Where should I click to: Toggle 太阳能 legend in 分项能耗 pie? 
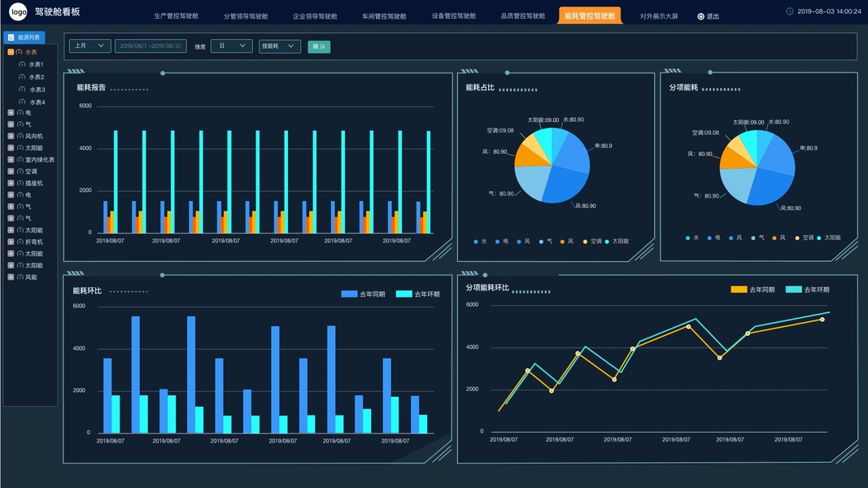click(829, 238)
